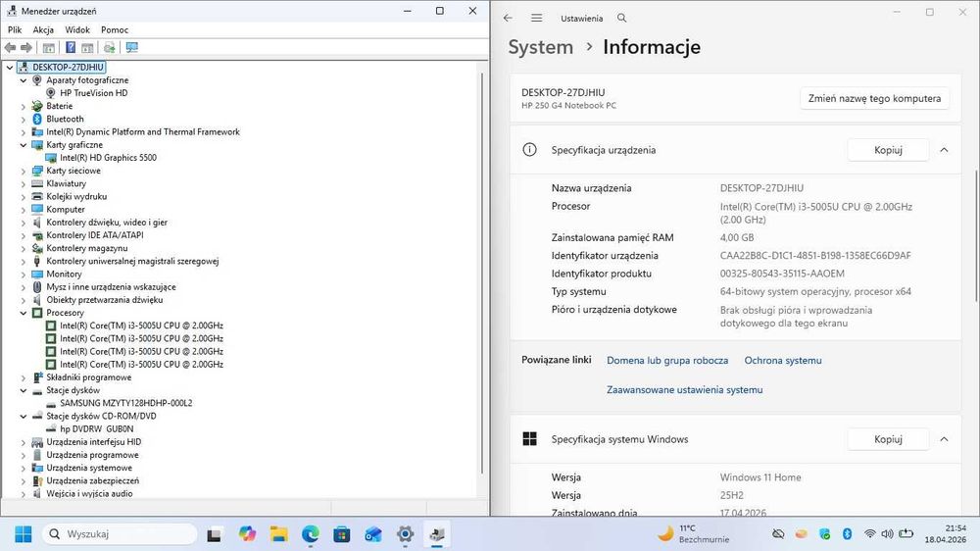This screenshot has width=980, height=551.
Task: Open Task View on the taskbar
Action: click(215, 534)
